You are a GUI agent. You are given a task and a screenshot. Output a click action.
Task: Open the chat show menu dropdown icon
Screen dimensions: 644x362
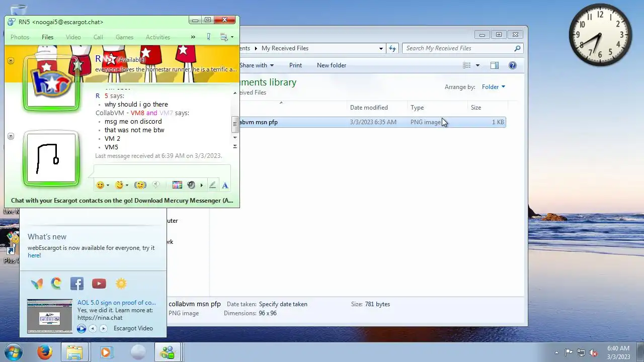227,37
